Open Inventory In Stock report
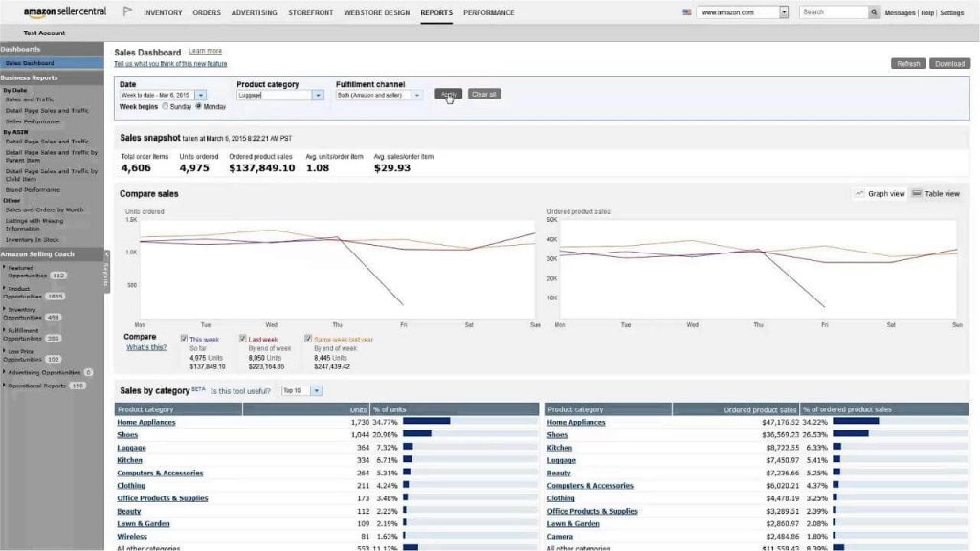Screen dimensions: 980x551 coord(32,240)
